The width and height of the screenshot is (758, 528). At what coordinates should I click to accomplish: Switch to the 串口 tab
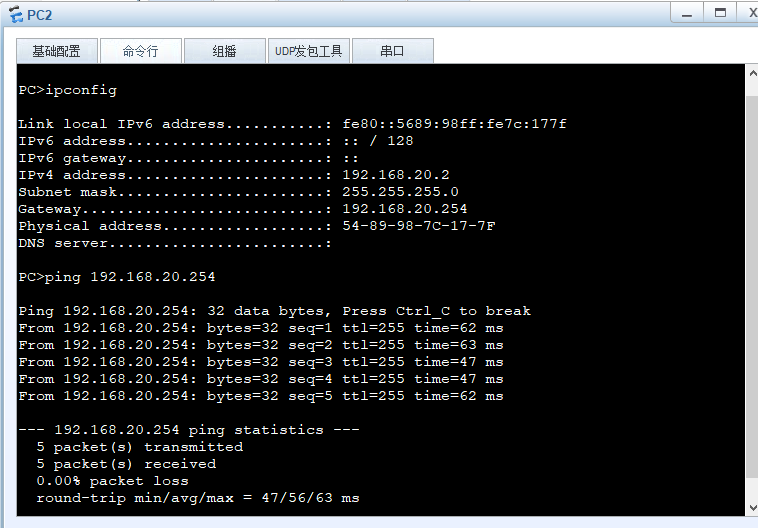point(393,51)
